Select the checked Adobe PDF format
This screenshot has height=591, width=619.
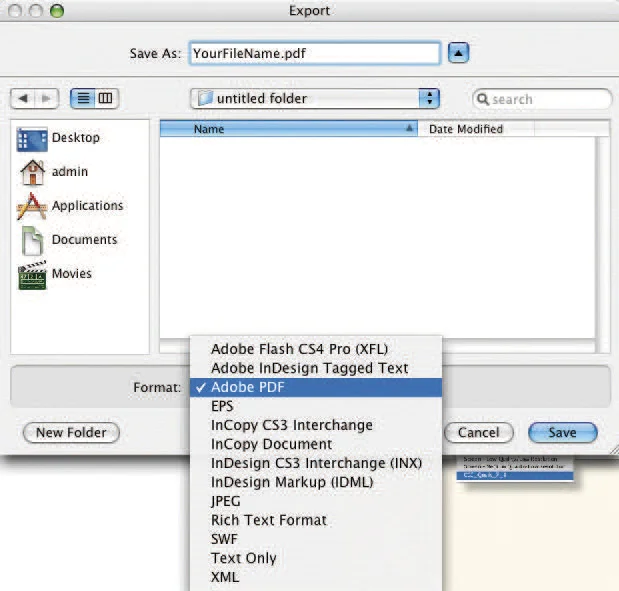point(316,387)
